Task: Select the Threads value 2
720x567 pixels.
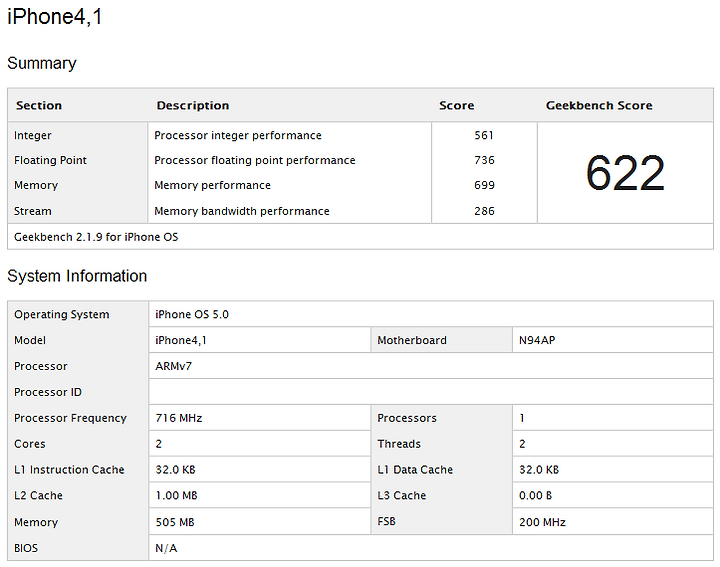Action: point(522,444)
